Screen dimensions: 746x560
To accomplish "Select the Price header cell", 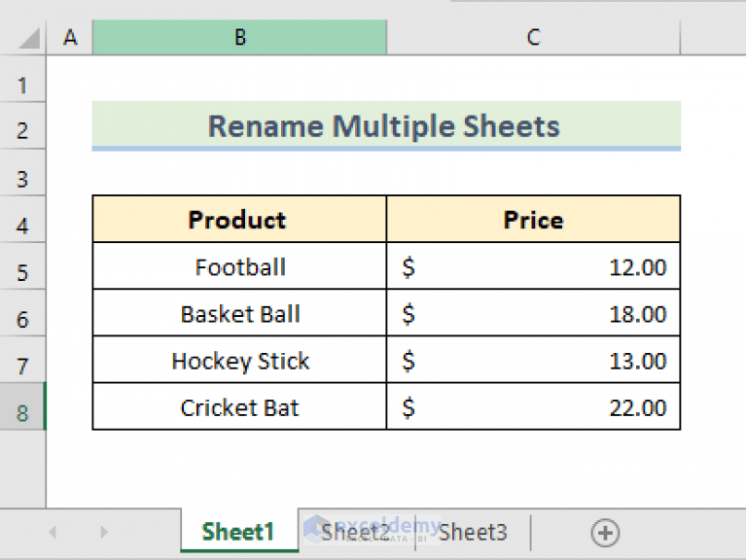I will (533, 219).
